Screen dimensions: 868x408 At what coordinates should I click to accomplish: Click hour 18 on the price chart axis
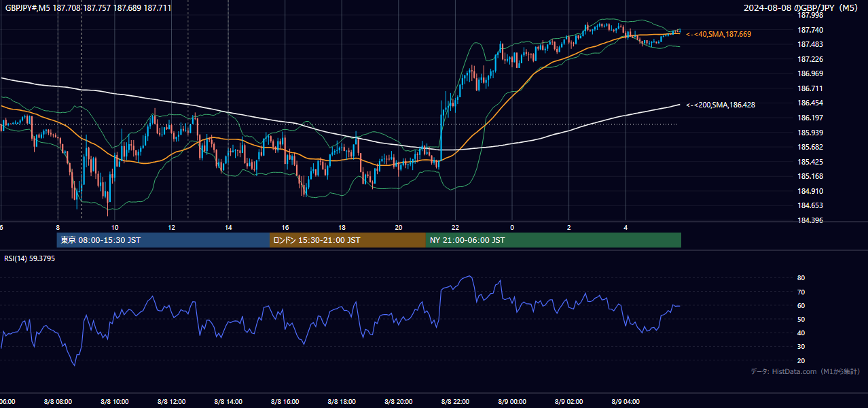pos(342,228)
